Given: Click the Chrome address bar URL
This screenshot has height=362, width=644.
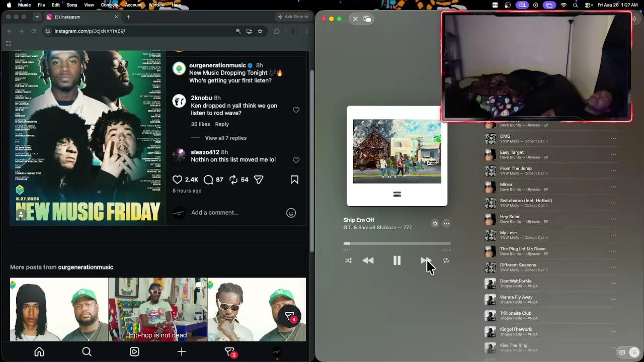Looking at the screenshot, I should pos(90,31).
